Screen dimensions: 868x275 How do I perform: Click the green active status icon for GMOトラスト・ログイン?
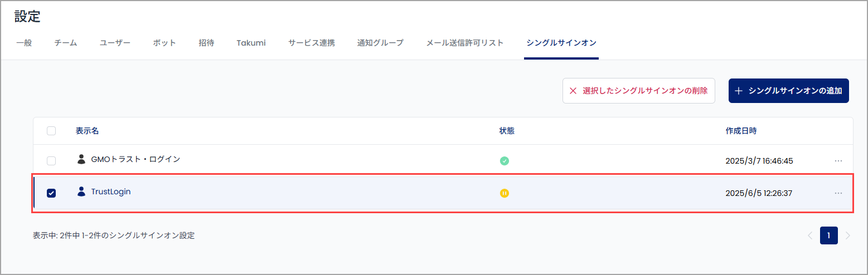click(x=505, y=161)
